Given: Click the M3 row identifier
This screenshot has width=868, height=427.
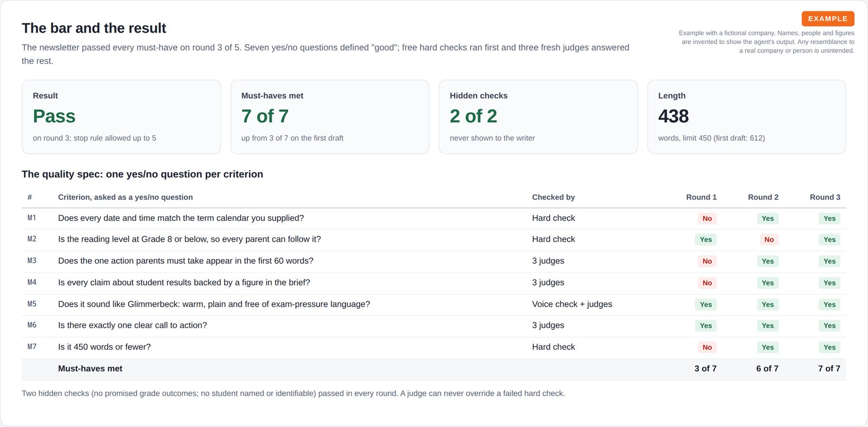Looking at the screenshot, I should tap(32, 261).
